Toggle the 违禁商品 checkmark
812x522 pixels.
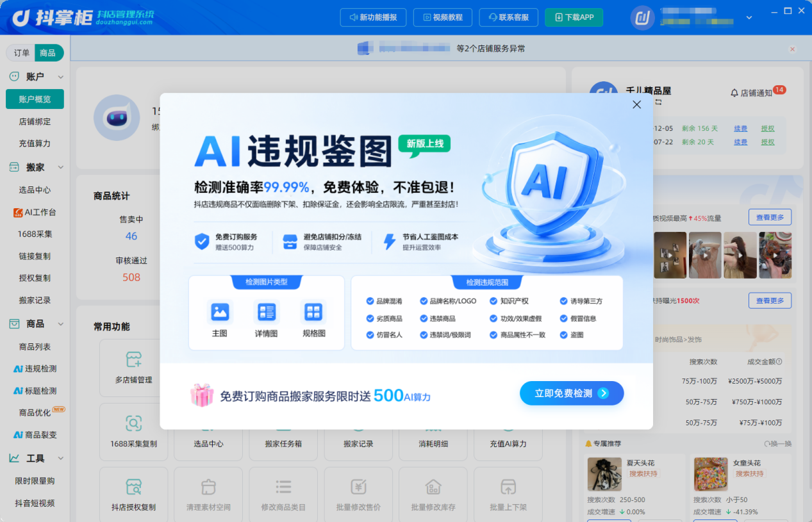(x=424, y=318)
